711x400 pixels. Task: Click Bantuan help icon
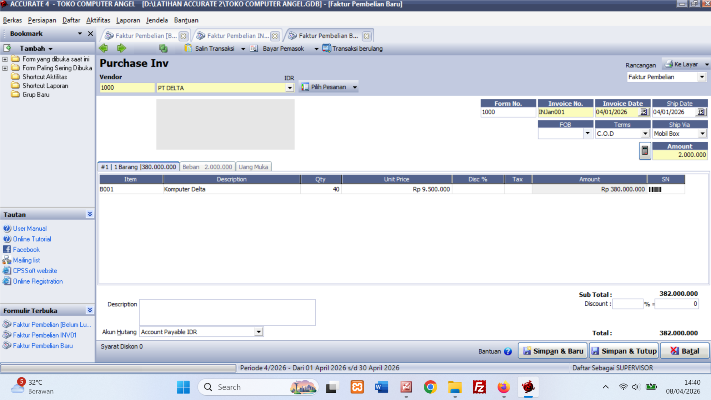pos(508,351)
